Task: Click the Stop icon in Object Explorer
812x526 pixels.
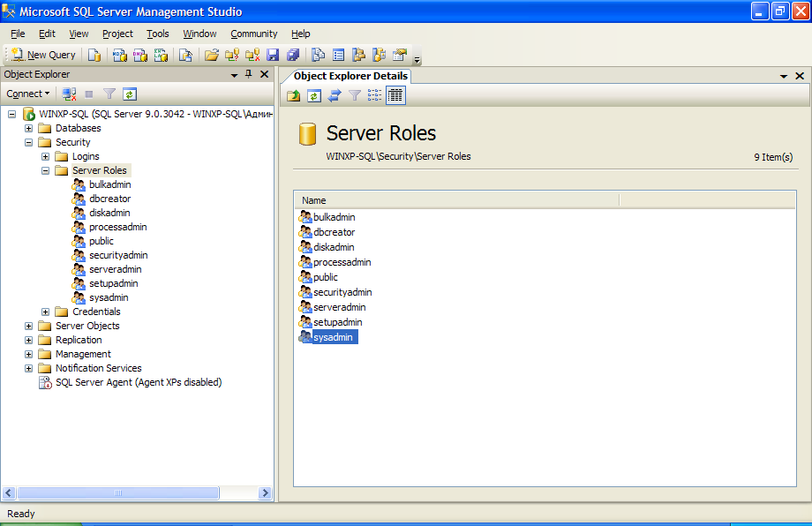Action: (89, 94)
